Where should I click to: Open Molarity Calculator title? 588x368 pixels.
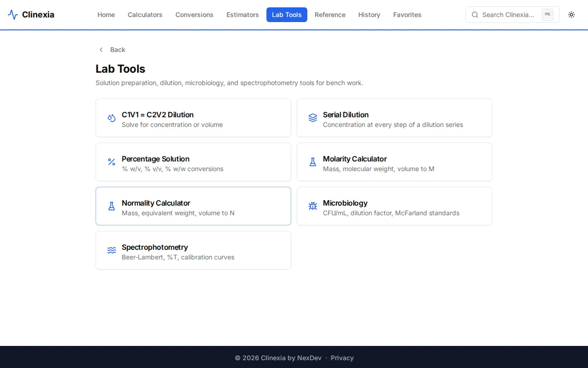coord(355,159)
